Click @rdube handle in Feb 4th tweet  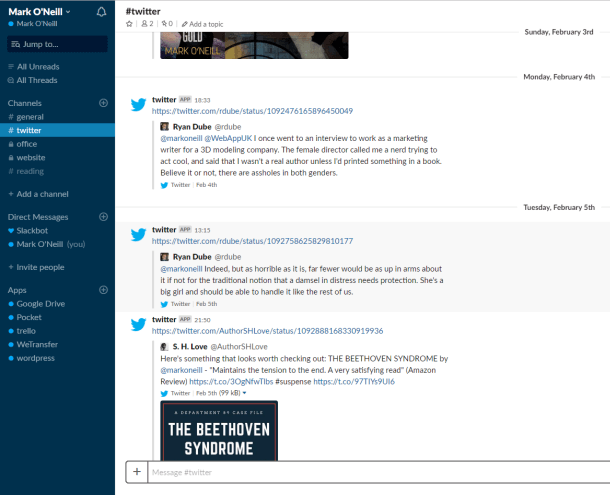[228, 126]
